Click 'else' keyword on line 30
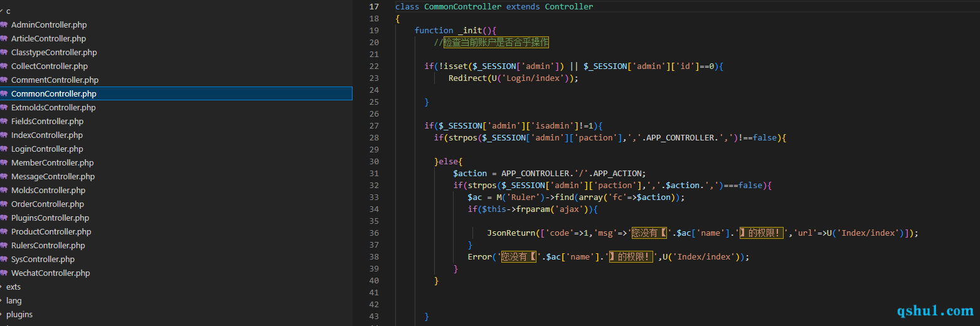Screen dimensions: 980x326 (449, 162)
